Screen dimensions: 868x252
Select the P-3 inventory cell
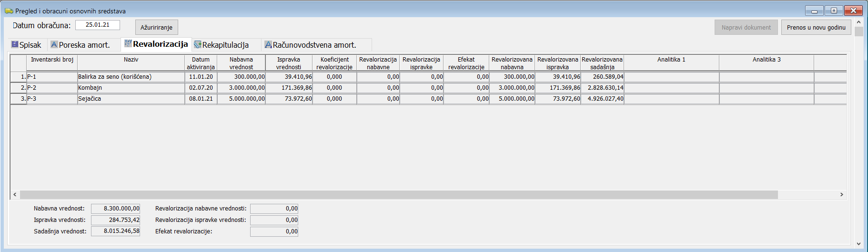click(x=52, y=99)
